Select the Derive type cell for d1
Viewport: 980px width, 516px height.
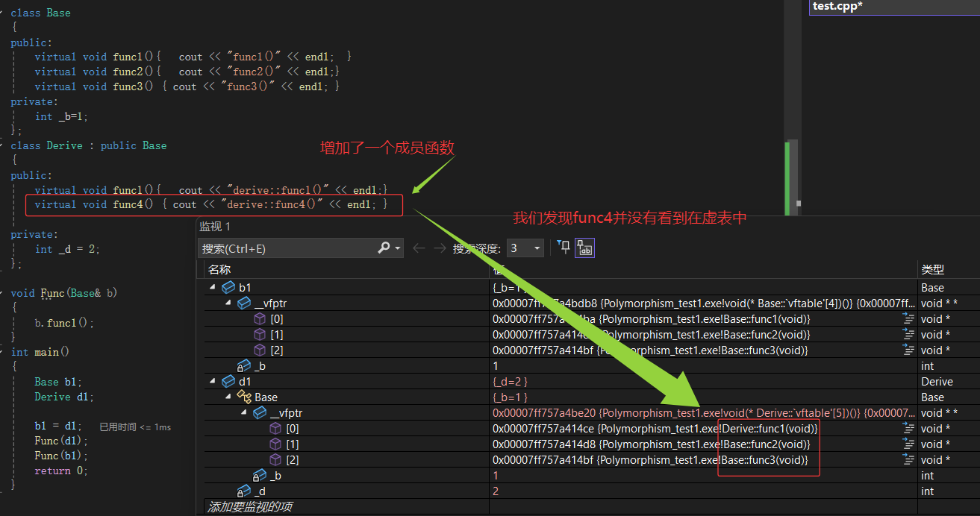click(x=937, y=382)
